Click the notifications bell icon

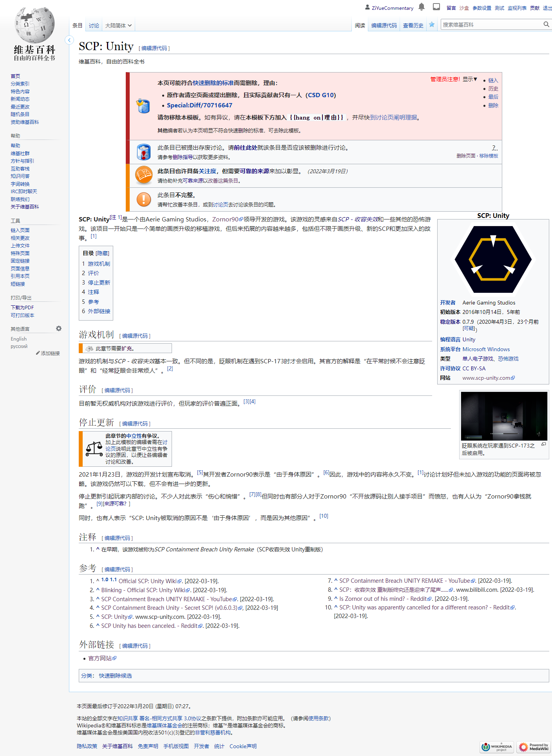[422, 7]
